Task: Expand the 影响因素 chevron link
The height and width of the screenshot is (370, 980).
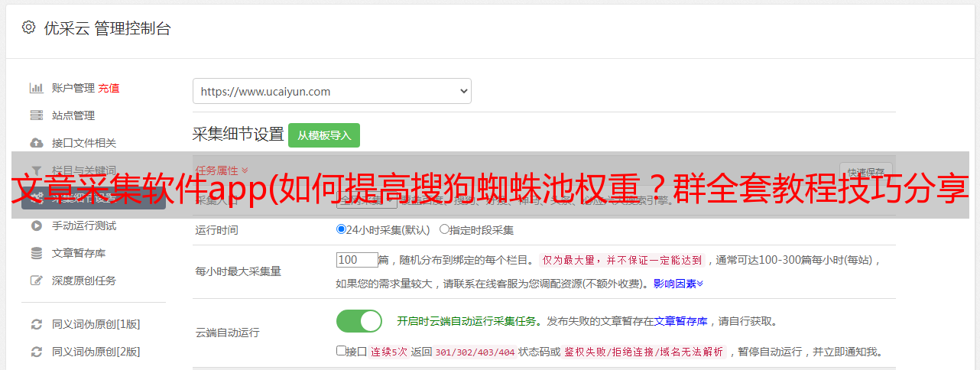Action: (678, 284)
